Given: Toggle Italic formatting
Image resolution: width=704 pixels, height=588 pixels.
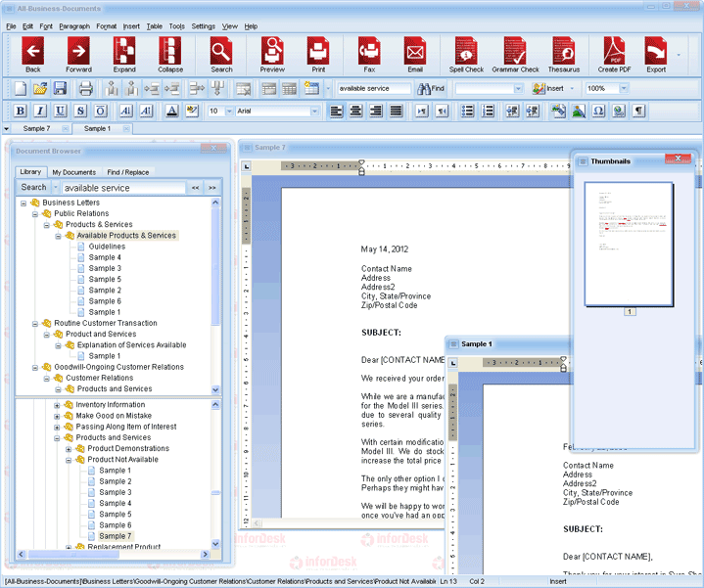Looking at the screenshot, I should pyautogui.click(x=40, y=111).
